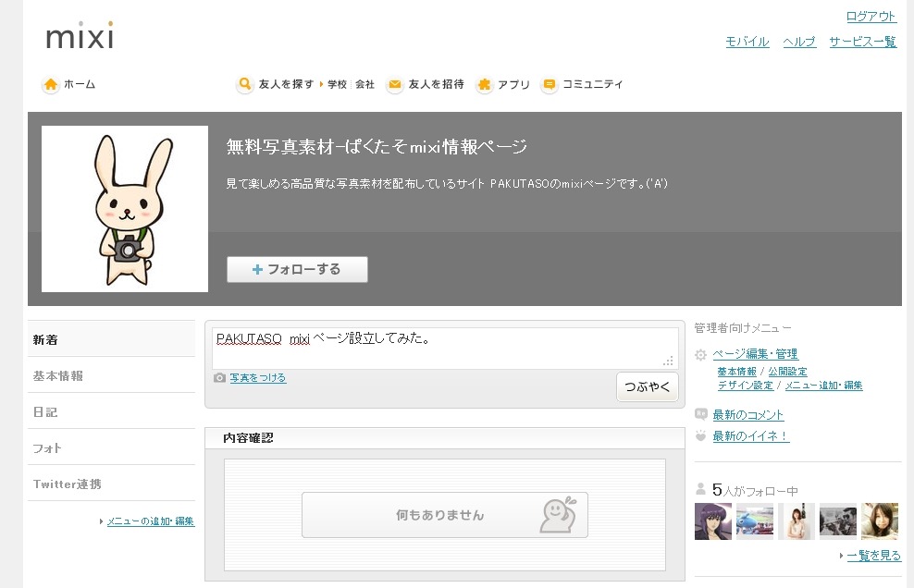
Task: Open the デザイン設定 link
Action: (x=746, y=386)
